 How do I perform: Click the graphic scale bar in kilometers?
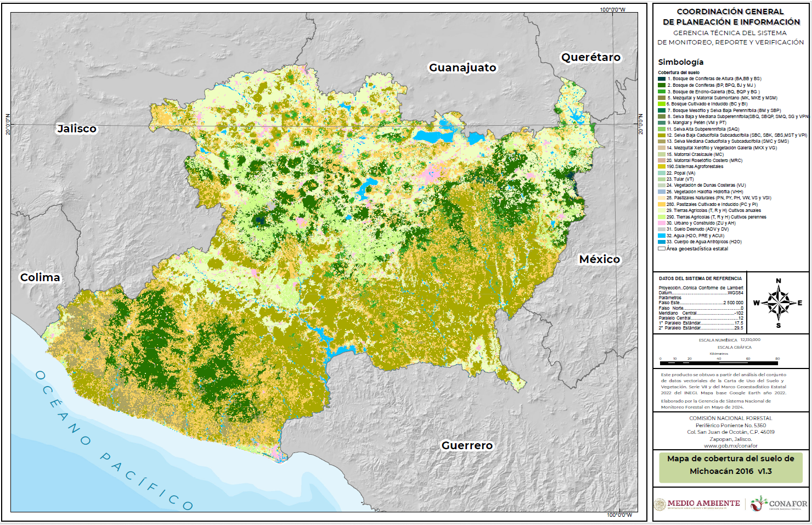tap(719, 363)
